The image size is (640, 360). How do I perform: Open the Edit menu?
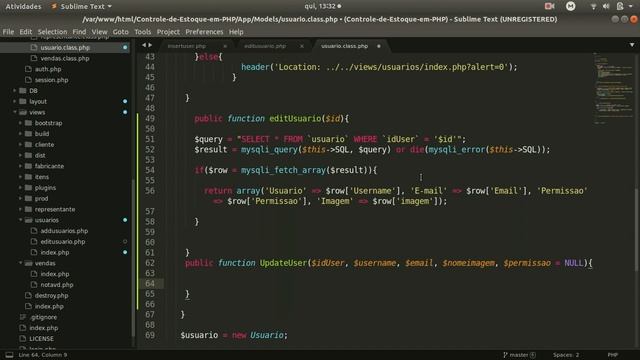coord(25,32)
